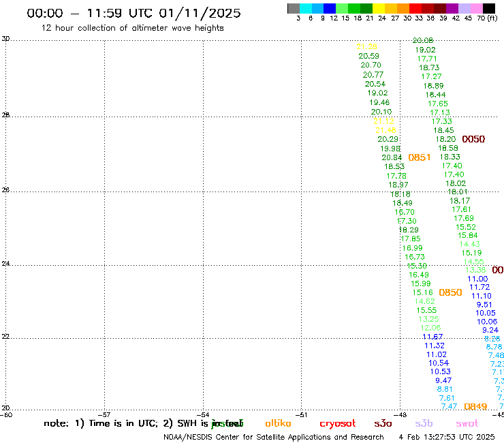Click the black swatch ending the scale
The height and width of the screenshot is (443, 504).
point(488,8)
